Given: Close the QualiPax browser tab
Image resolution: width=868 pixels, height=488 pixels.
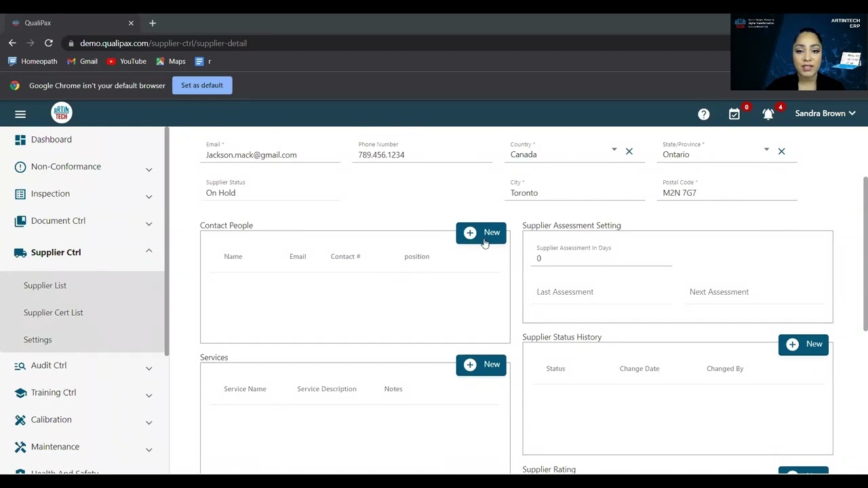Looking at the screenshot, I should (x=131, y=23).
